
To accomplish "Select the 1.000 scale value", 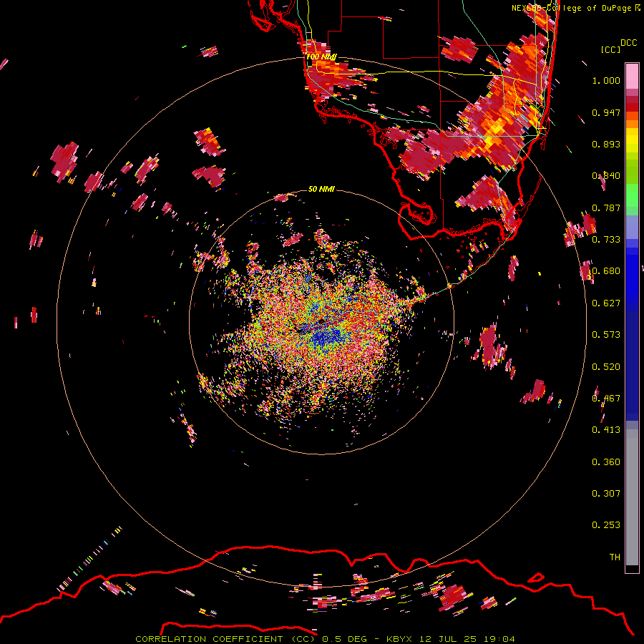I will [x=606, y=80].
